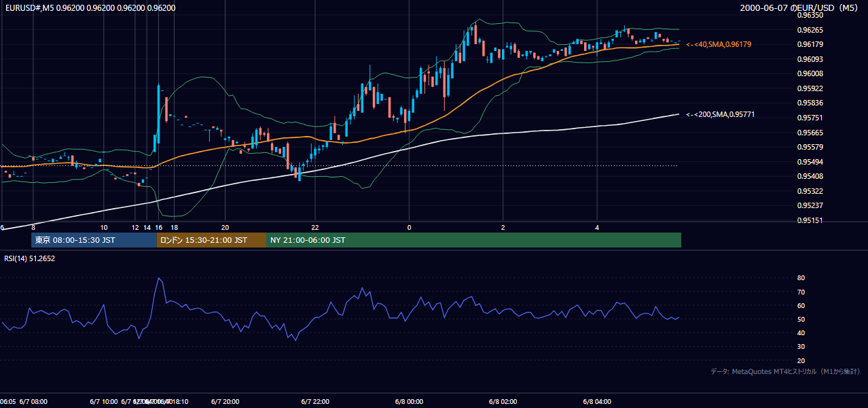Click the London session bar 'ロンドン 15:30-21:00 JST'

pyautogui.click(x=211, y=240)
